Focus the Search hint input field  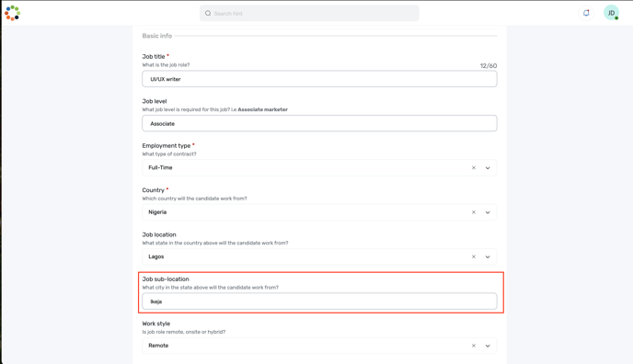coord(309,13)
